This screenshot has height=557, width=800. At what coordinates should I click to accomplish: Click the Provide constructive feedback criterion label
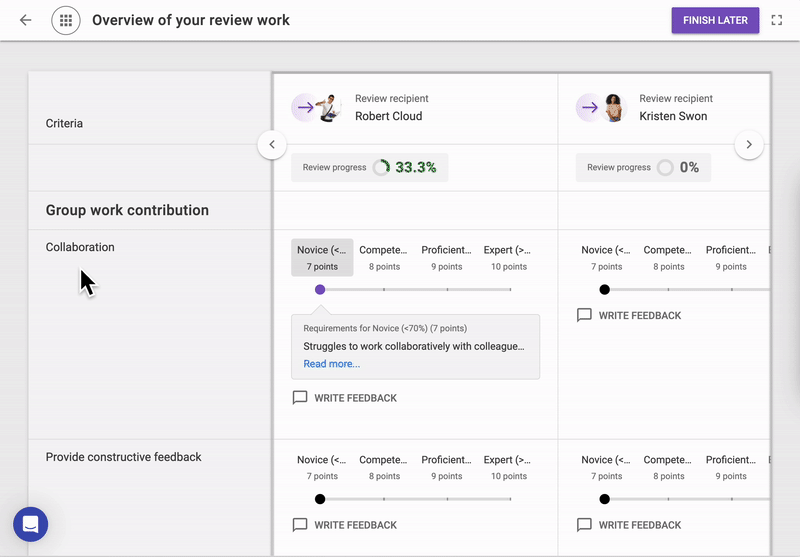click(x=123, y=457)
